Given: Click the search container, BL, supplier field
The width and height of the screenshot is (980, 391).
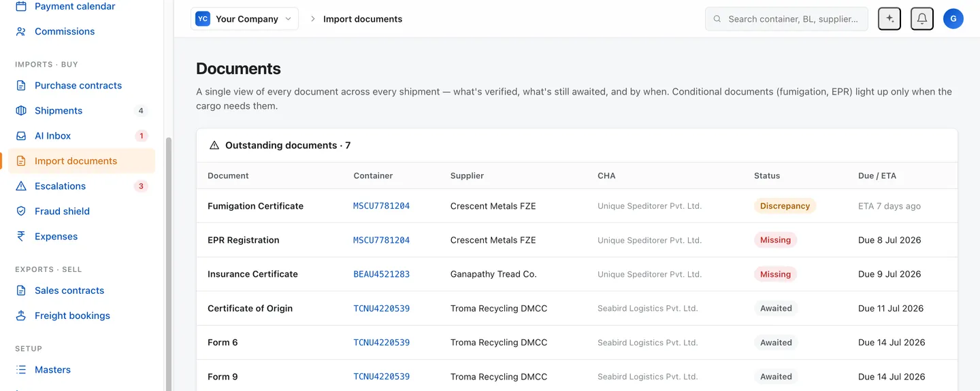Looking at the screenshot, I should pyautogui.click(x=787, y=19).
